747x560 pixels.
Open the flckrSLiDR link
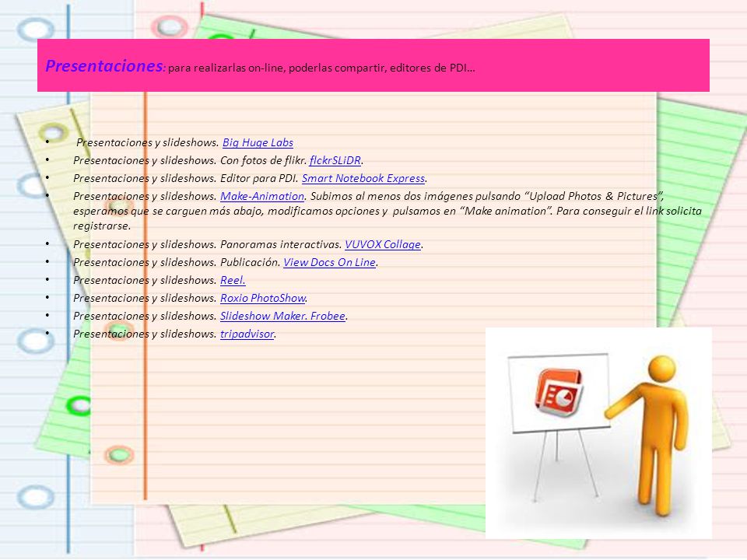335,160
